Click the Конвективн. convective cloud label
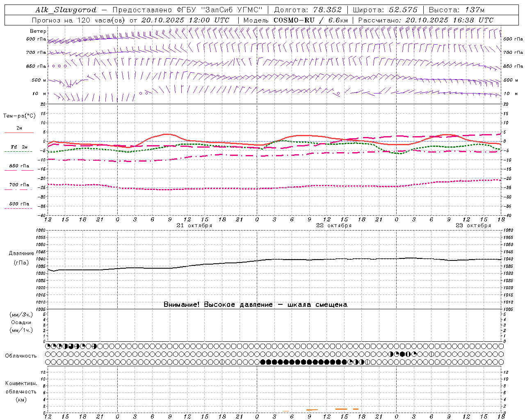 21,383
